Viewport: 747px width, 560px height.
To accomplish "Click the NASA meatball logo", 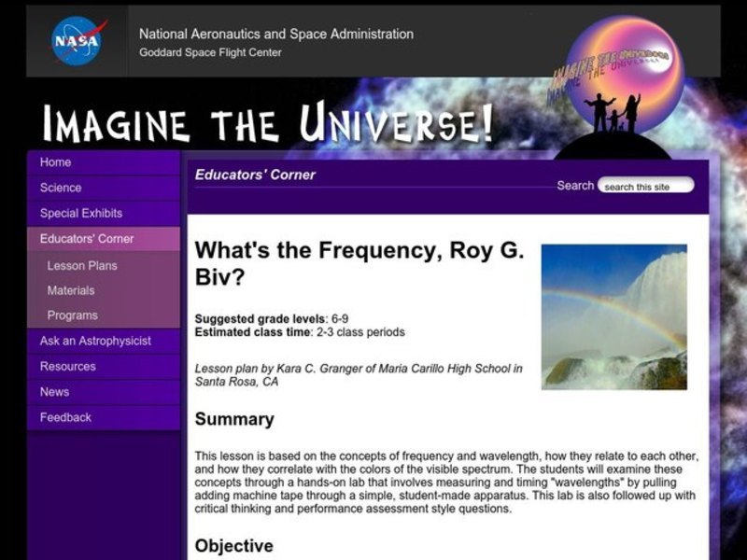I will (75, 37).
